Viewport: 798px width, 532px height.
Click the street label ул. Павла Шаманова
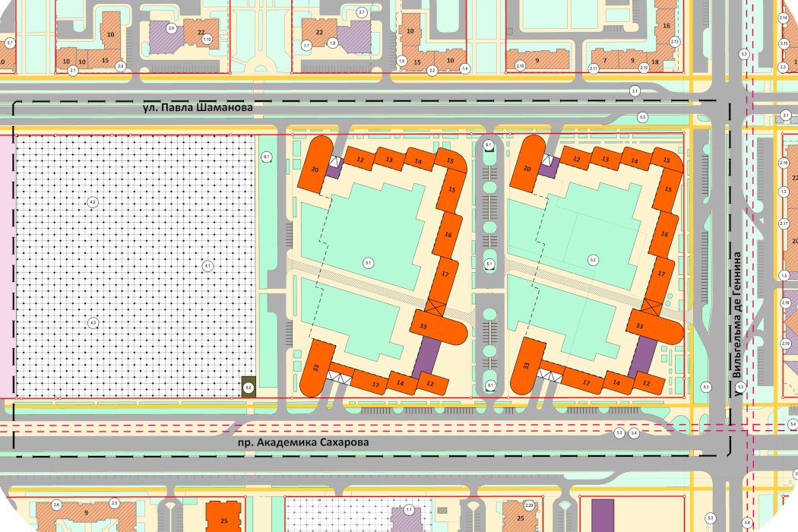[x=198, y=108]
